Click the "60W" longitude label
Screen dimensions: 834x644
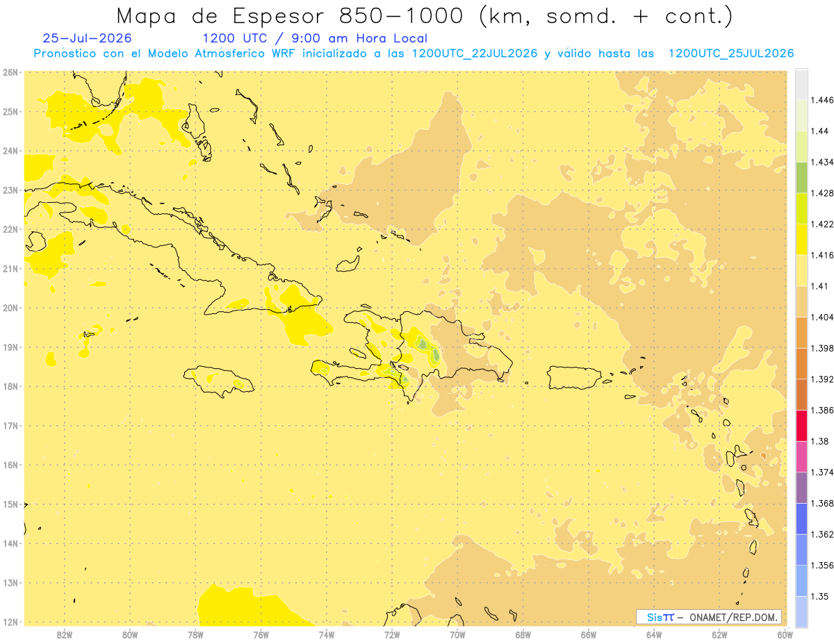tap(785, 634)
